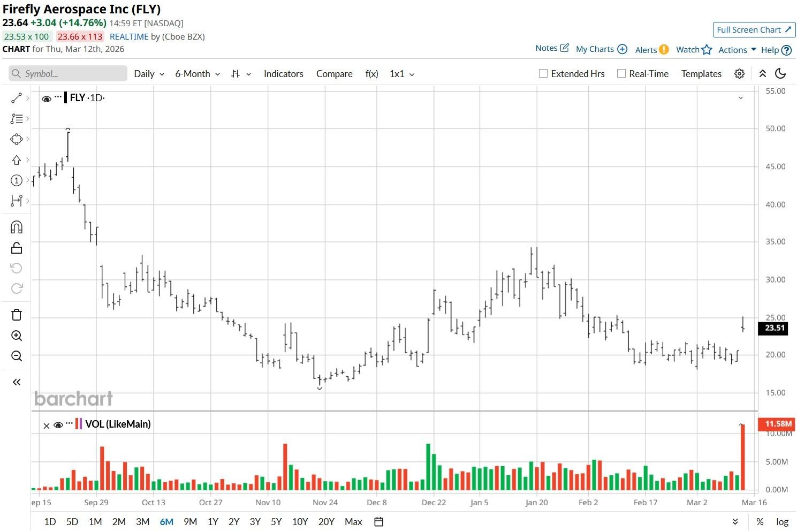The width and height of the screenshot is (797, 532).
Task: Zoom out of the chart
Action: [x=17, y=356]
